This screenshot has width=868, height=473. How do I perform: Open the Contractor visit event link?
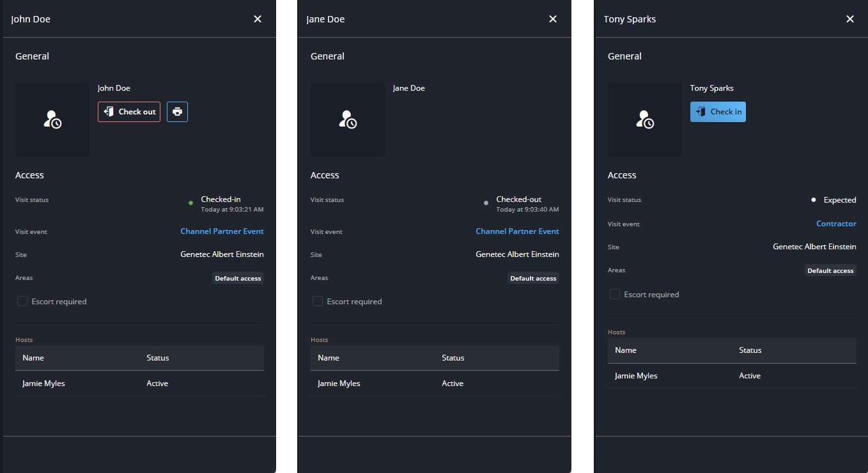coord(836,224)
